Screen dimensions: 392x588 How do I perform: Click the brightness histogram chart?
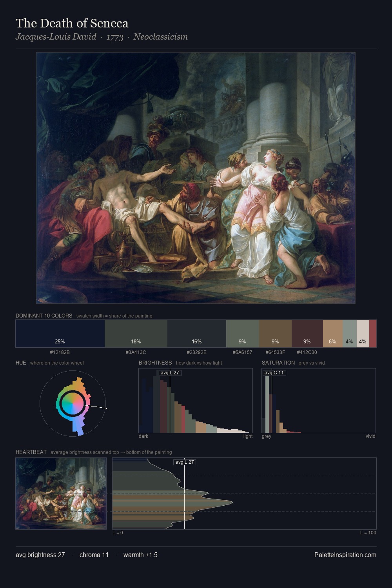click(196, 401)
